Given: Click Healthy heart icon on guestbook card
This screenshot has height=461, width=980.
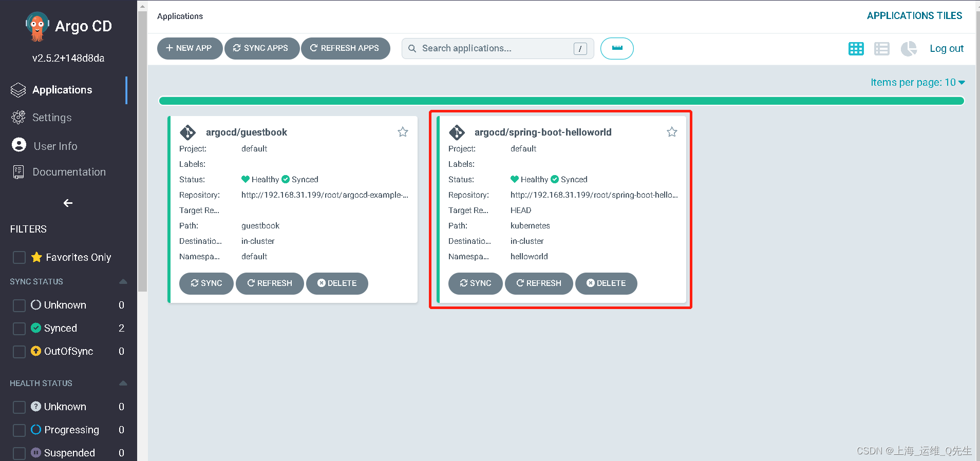Looking at the screenshot, I should click(246, 179).
